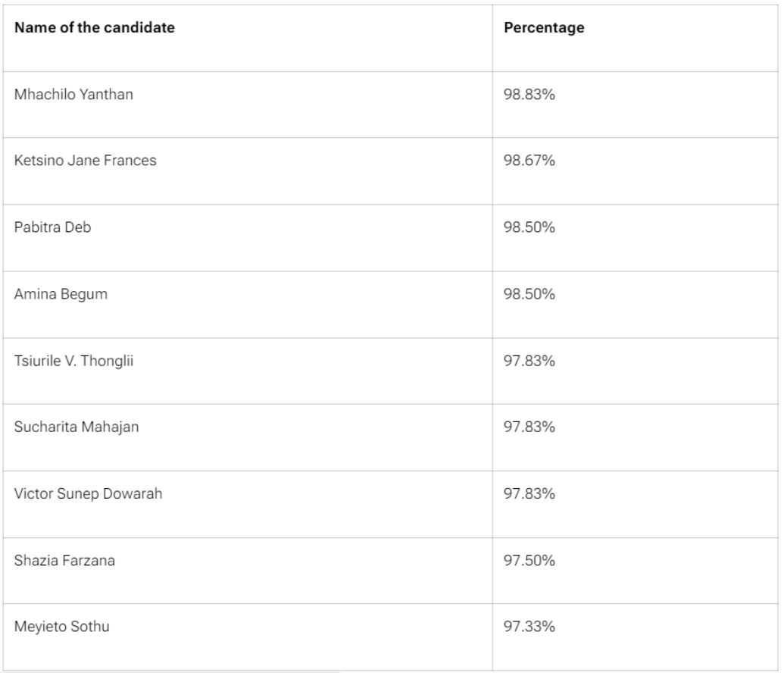Select the name Shazia Farzana
The width and height of the screenshot is (784, 673).
[x=65, y=561]
